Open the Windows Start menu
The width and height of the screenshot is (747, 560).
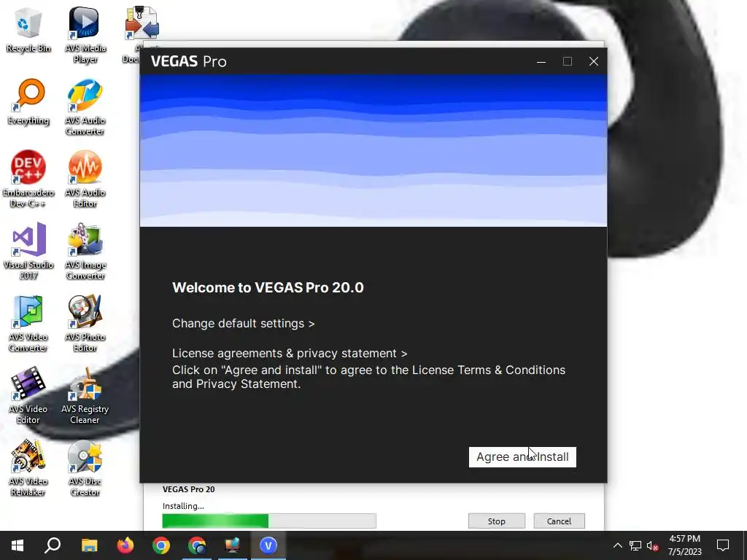[18, 545]
